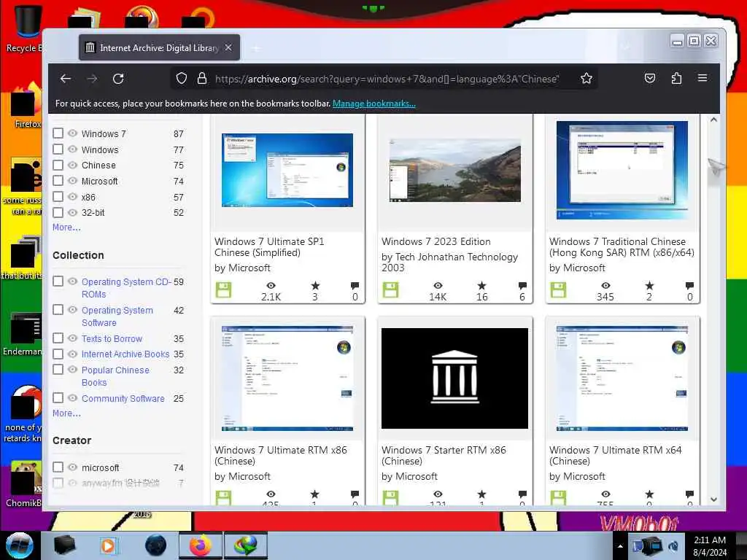Toggle the eye icon next to Internet Archive Books
747x560 pixels.
point(72,354)
